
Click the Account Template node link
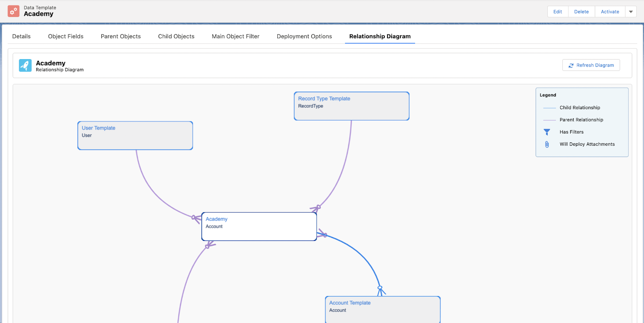pos(350,303)
